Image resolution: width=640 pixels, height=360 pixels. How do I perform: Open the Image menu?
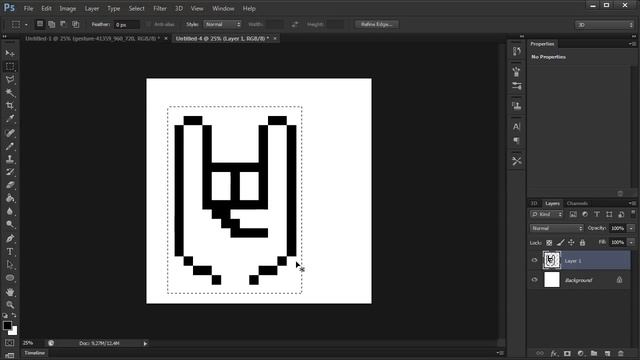[67, 8]
